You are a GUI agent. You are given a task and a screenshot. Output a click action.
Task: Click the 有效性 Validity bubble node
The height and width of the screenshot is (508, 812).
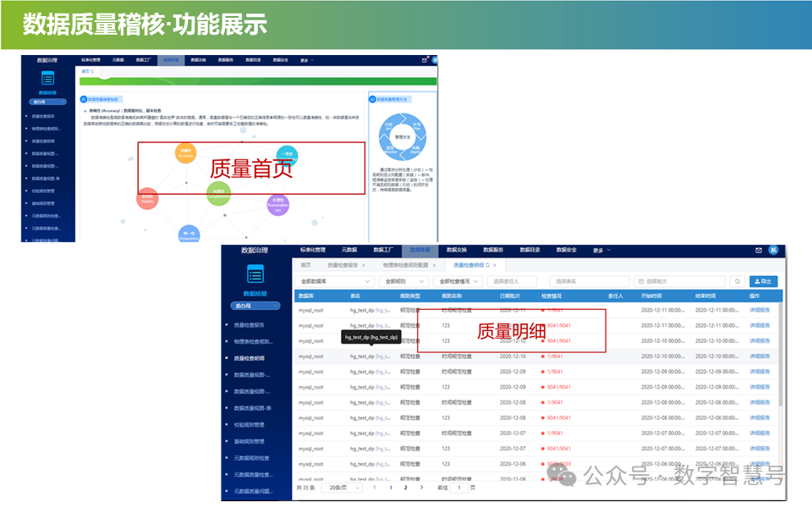[146, 199]
